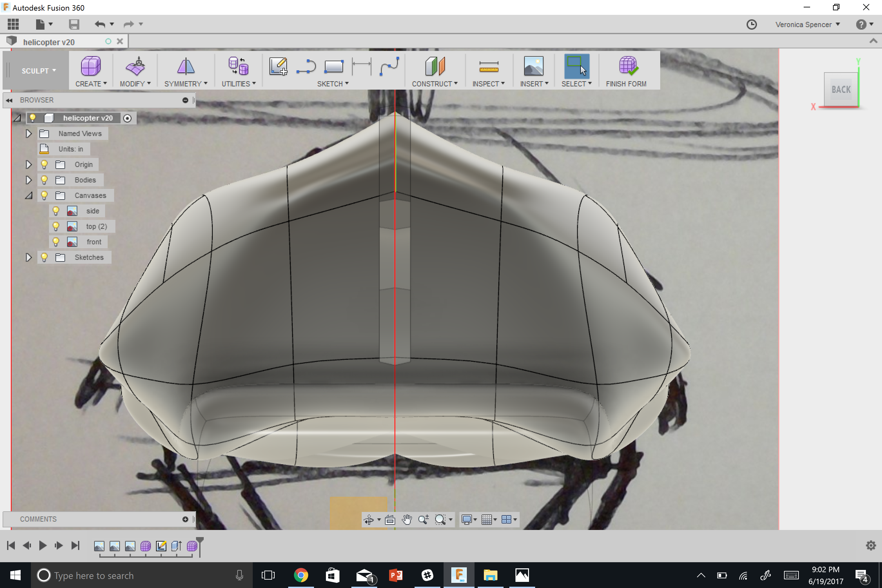This screenshot has height=588, width=882.
Task: Jump to timeline beginning
Action: (x=11, y=545)
